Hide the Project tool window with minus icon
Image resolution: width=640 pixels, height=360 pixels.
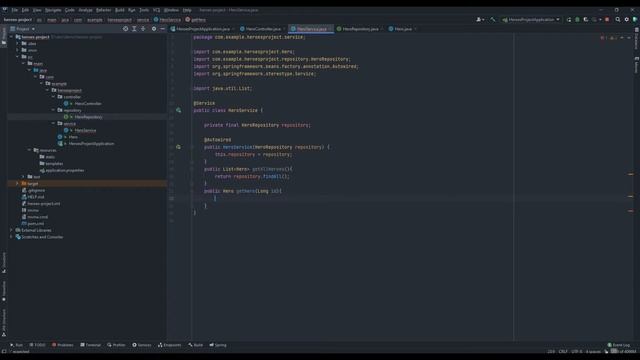pos(162,29)
